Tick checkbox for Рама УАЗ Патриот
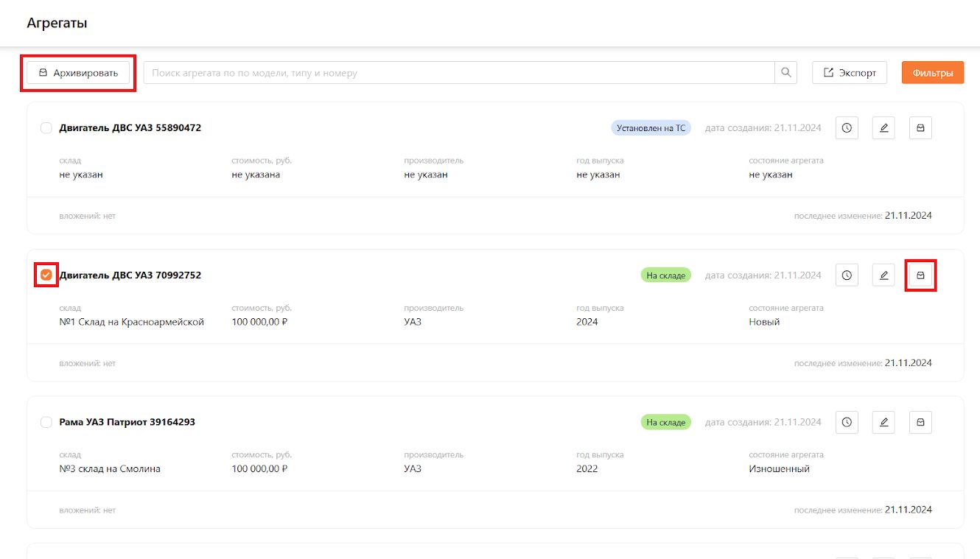Image resolution: width=980 pixels, height=559 pixels. click(x=46, y=422)
